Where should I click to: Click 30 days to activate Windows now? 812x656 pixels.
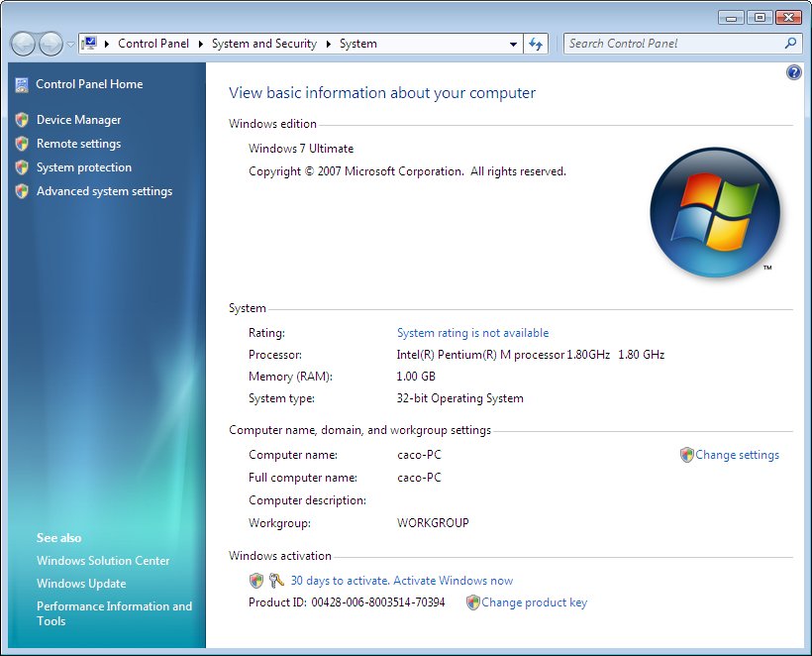[402, 581]
